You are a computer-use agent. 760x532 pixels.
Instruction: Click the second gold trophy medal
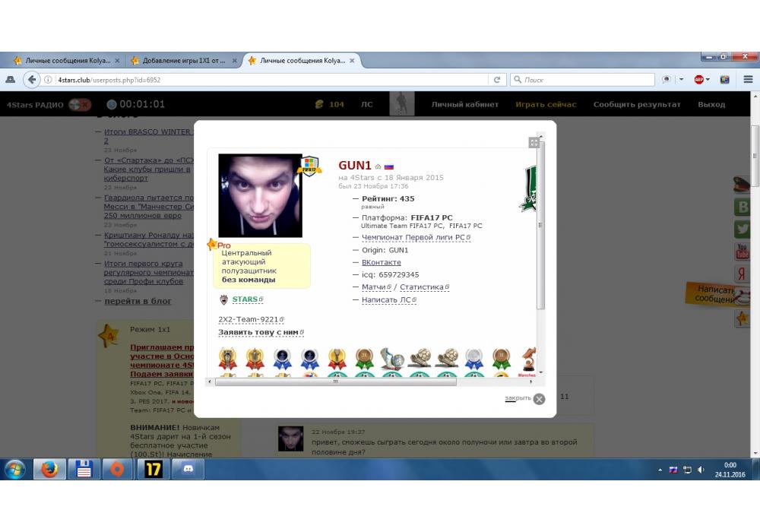tap(255, 359)
